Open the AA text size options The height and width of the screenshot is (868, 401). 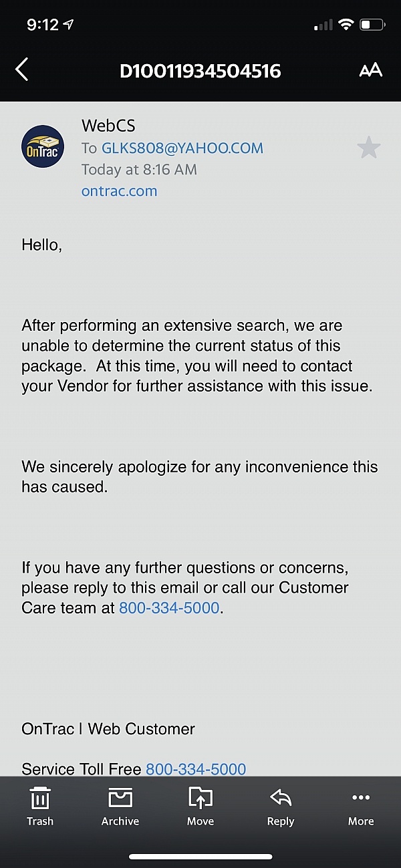tap(370, 70)
